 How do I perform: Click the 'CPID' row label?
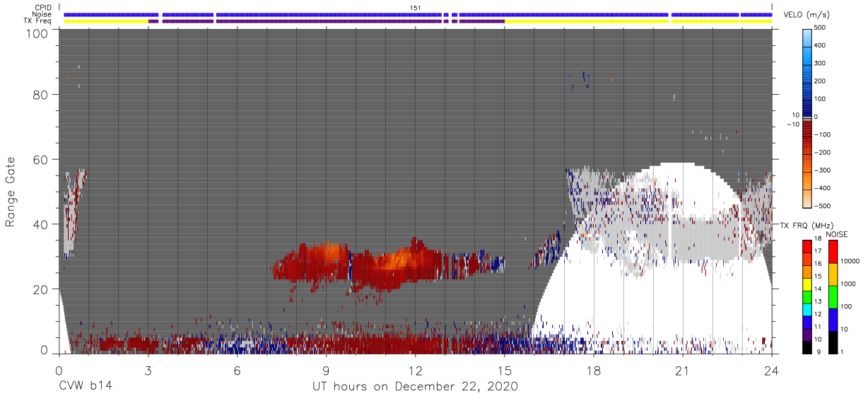(x=44, y=7)
